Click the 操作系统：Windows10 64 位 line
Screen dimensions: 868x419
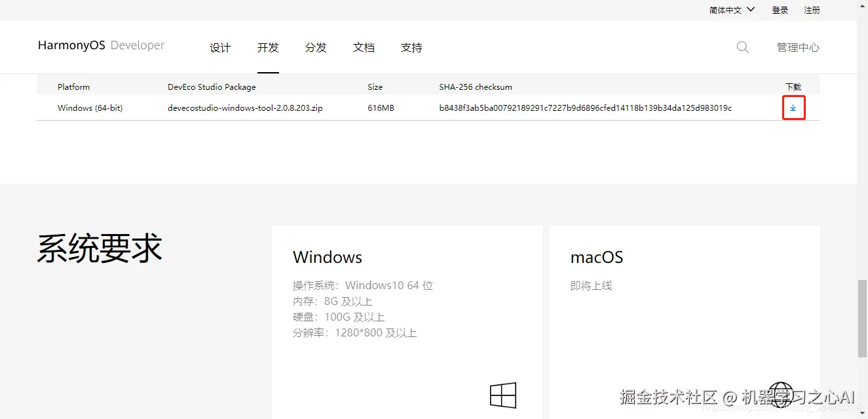coord(363,285)
